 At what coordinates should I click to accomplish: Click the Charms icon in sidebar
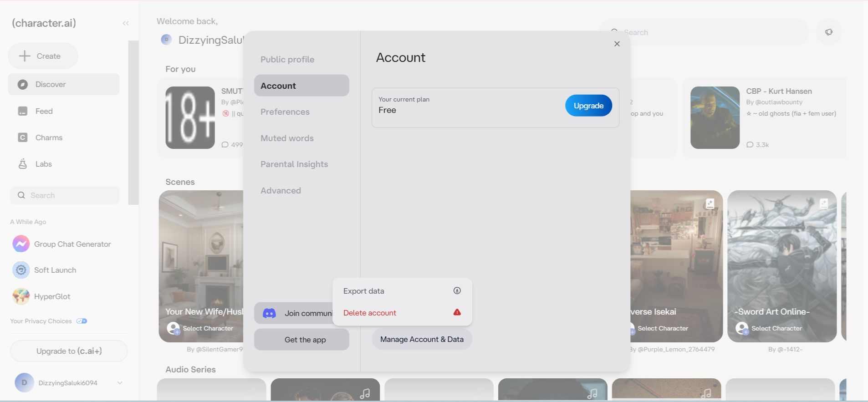23,137
